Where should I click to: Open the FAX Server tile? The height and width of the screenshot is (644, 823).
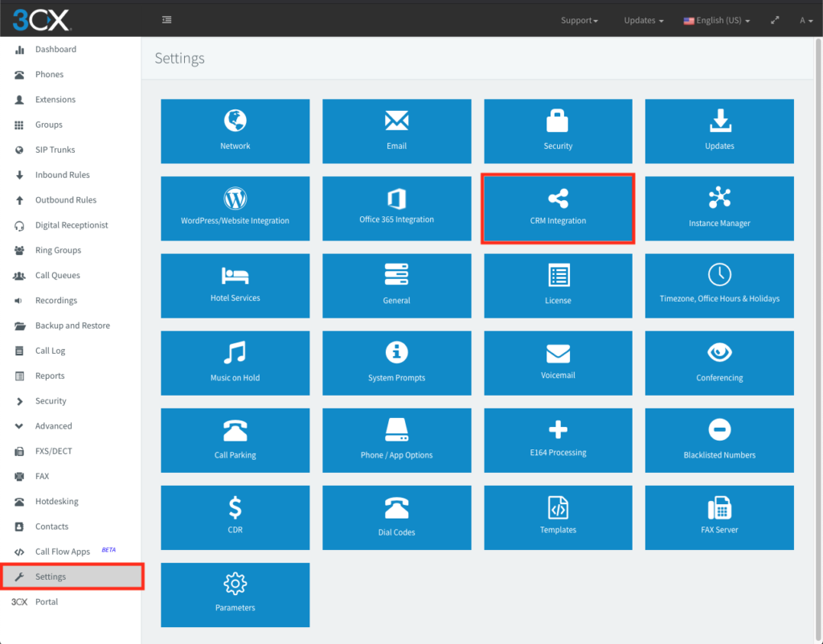point(719,518)
